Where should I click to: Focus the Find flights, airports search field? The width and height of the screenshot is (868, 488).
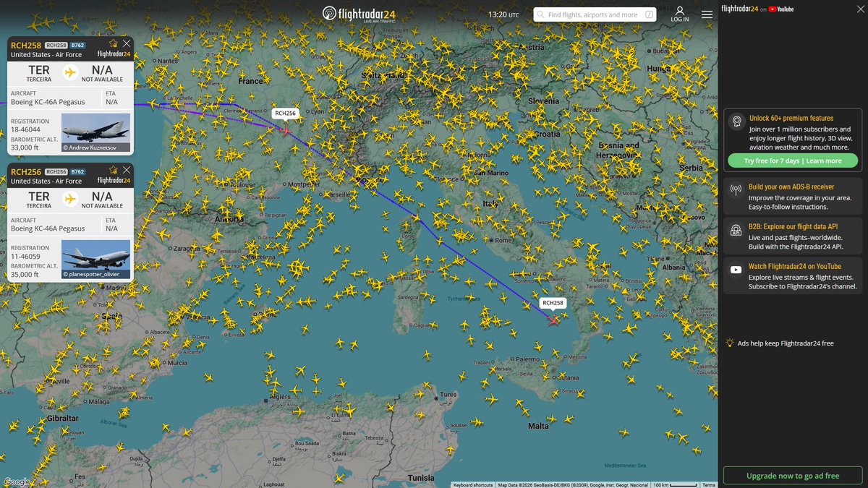point(593,14)
